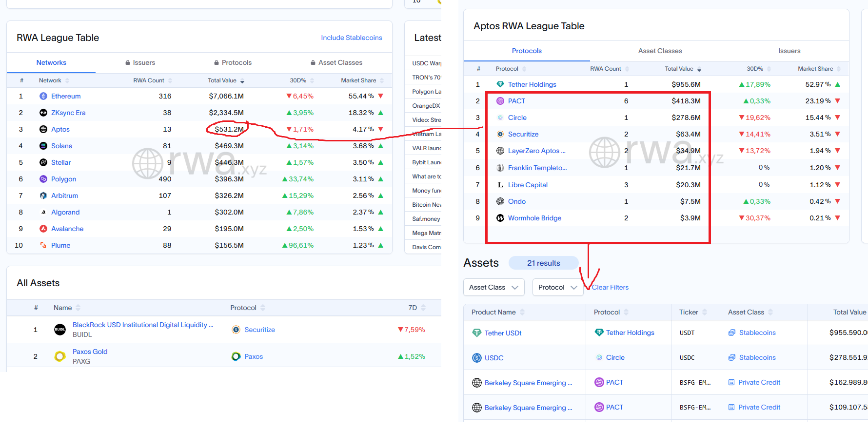Click the 21 results badge
868x431 pixels.
543,263
